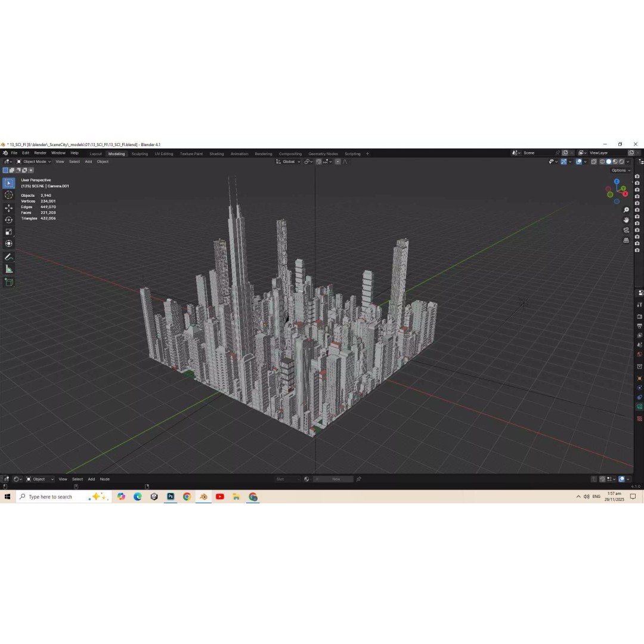The height and width of the screenshot is (644, 644).
Task: Open Photoshop from the taskbar
Action: (171, 497)
